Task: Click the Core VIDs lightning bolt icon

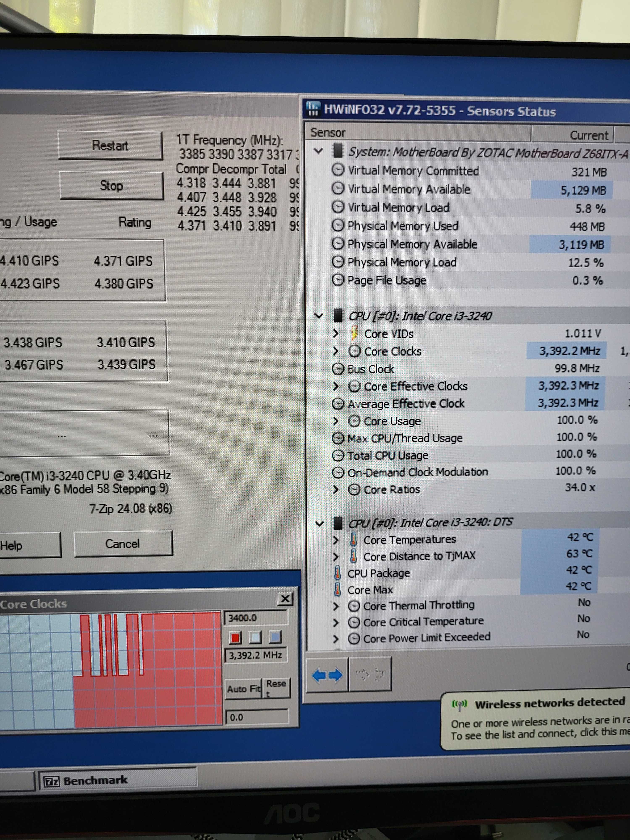Action: (x=354, y=333)
